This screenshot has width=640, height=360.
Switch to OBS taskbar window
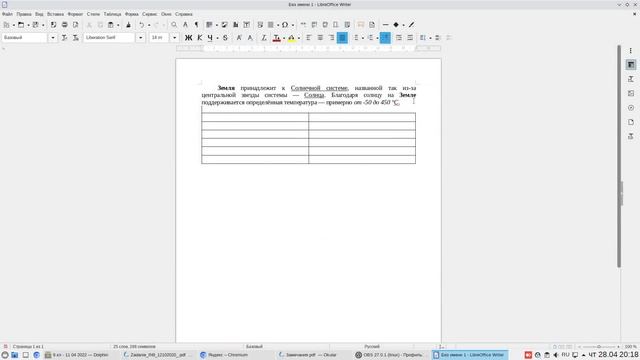(389, 355)
